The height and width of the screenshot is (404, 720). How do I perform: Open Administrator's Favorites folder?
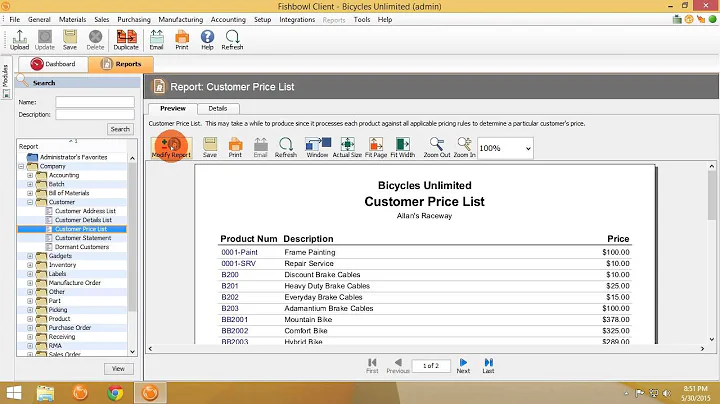point(73,157)
